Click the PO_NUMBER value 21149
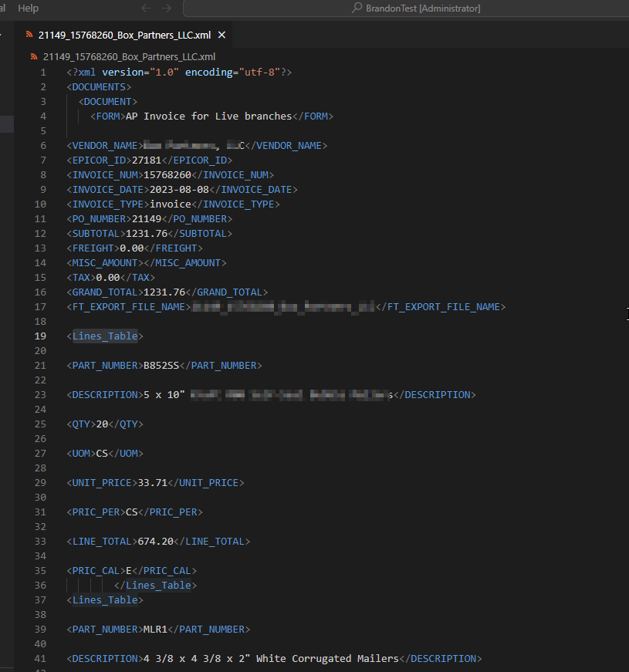Screen dimensions: 629x672 (x=147, y=218)
